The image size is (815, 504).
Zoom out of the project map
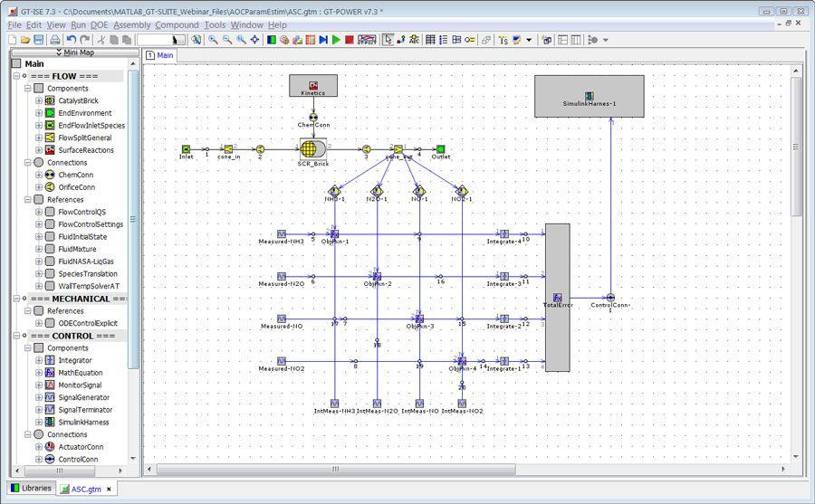(x=227, y=40)
